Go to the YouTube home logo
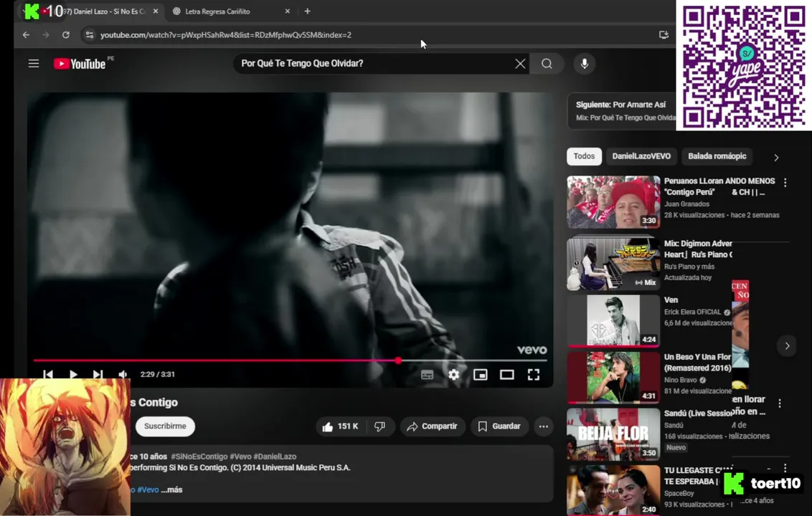 80,64
